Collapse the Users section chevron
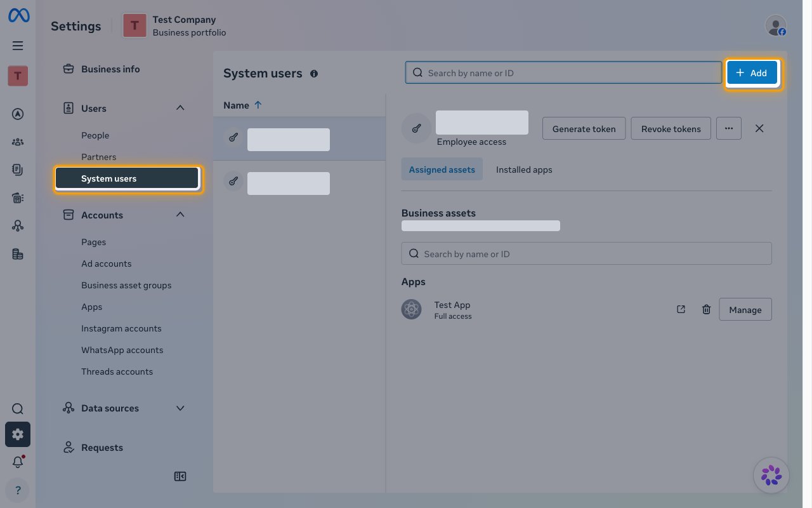 click(180, 108)
